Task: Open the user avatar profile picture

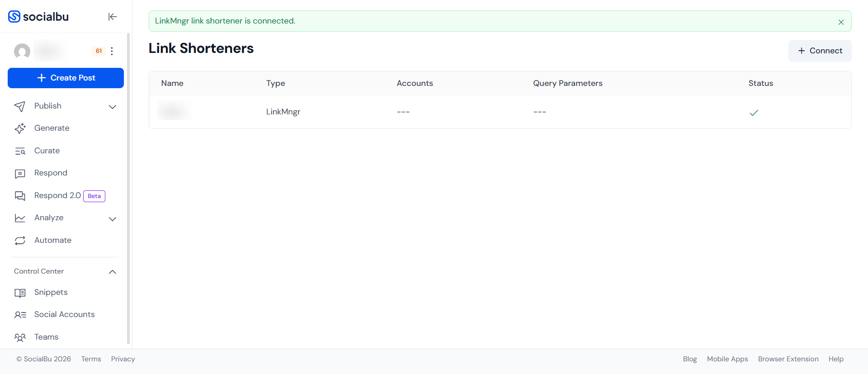Action: point(22,51)
